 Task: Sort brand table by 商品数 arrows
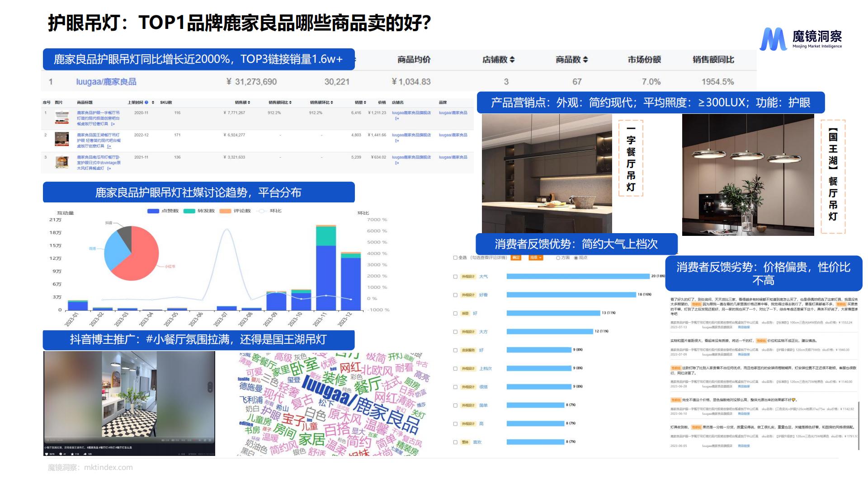coord(585,60)
